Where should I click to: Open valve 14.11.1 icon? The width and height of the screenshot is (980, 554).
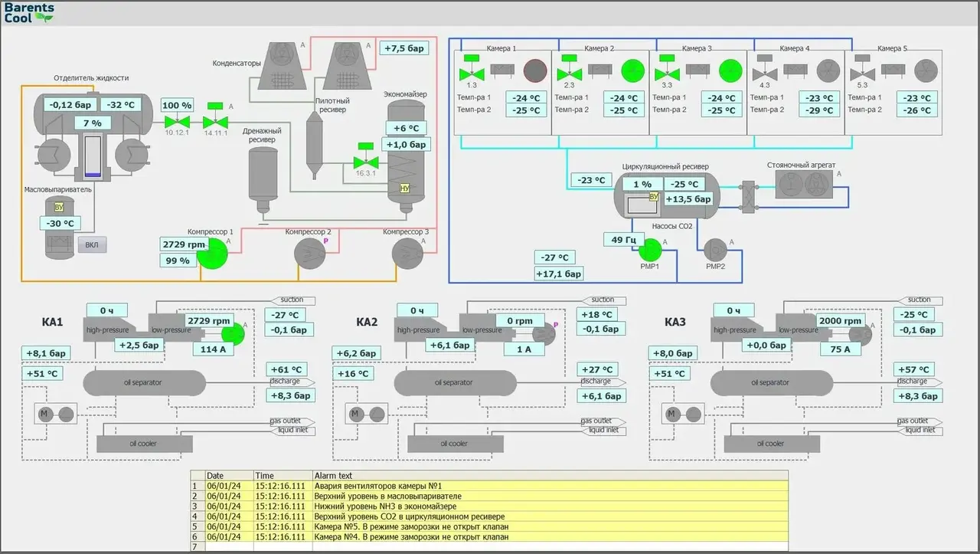point(217,117)
